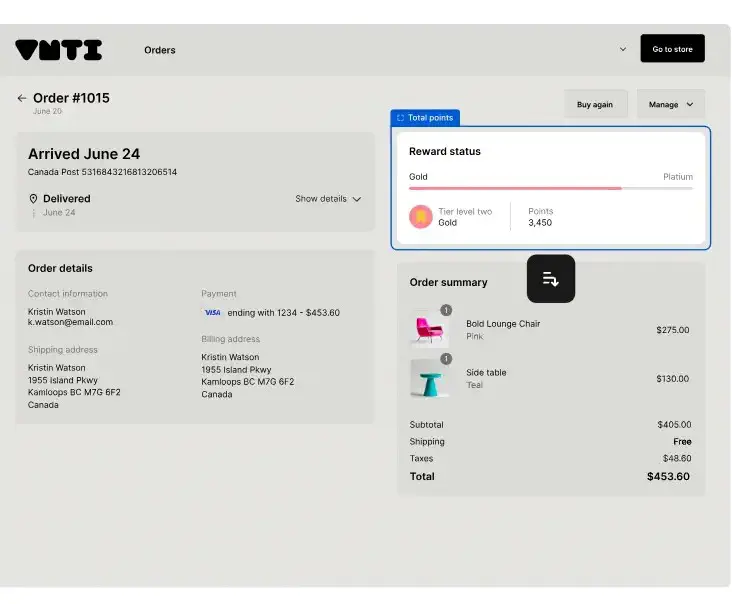Click the Taxes $48.60 amount
732x604 pixels.
point(677,458)
